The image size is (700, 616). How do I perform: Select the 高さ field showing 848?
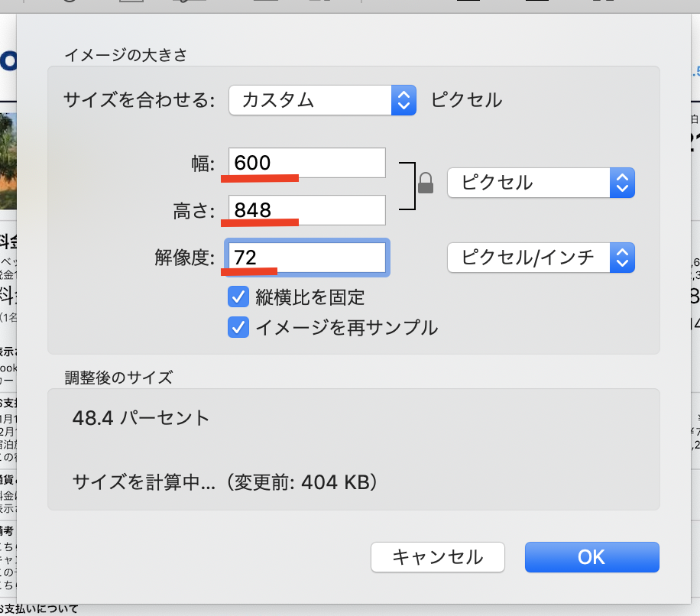click(307, 209)
